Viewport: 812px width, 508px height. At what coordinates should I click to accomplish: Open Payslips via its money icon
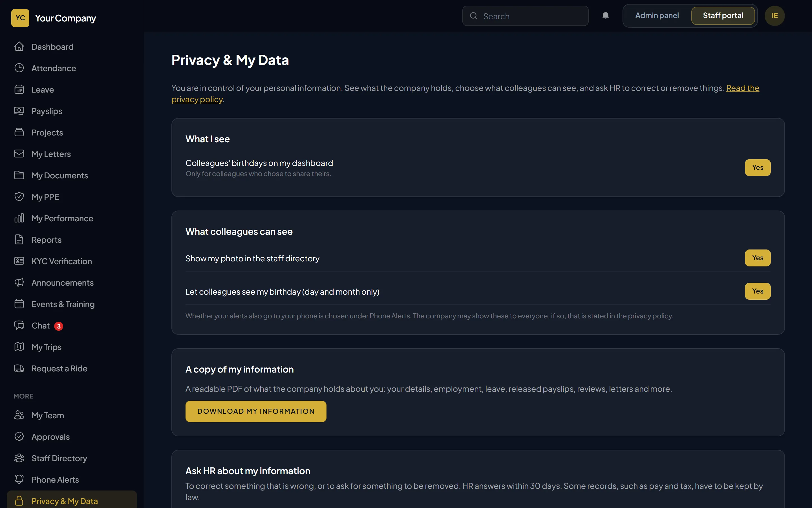click(x=19, y=111)
